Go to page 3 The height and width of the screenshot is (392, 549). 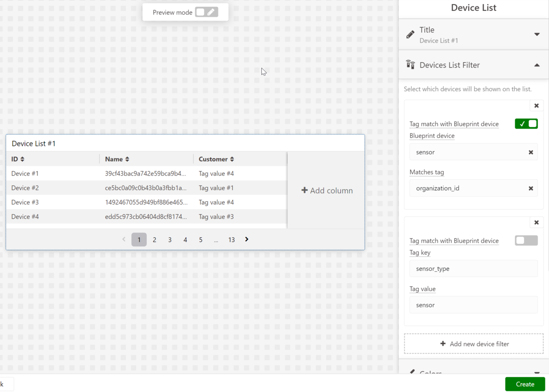170,240
